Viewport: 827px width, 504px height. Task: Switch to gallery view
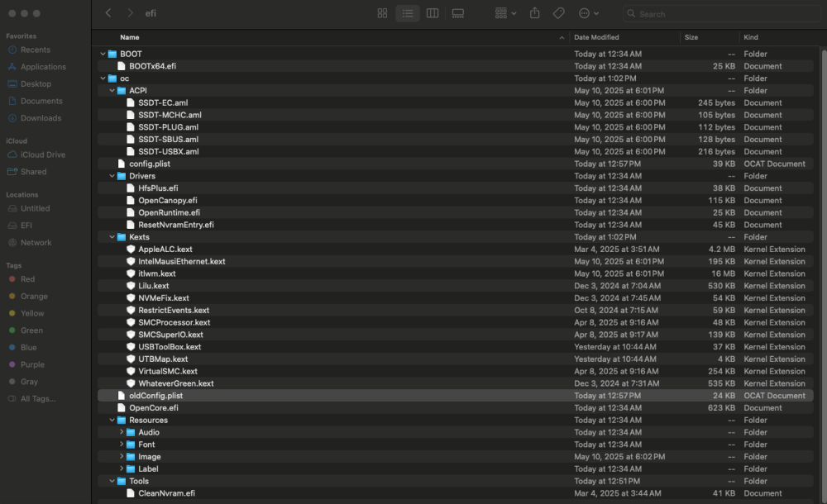coord(458,13)
